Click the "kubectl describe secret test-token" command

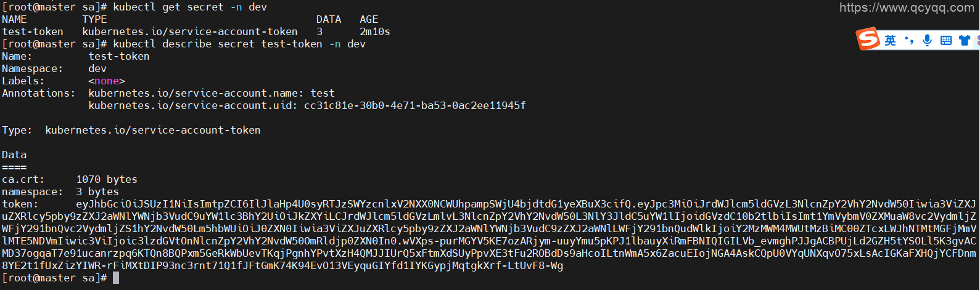[x=217, y=44]
